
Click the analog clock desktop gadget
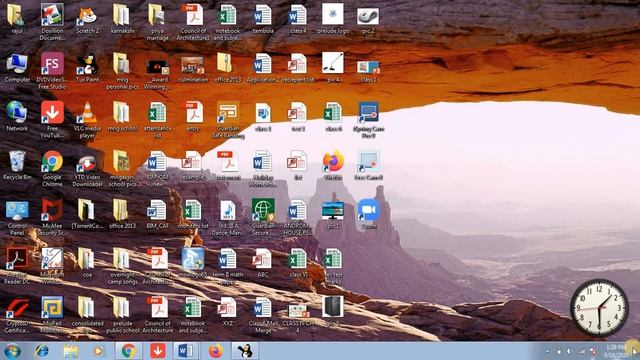[x=599, y=308]
